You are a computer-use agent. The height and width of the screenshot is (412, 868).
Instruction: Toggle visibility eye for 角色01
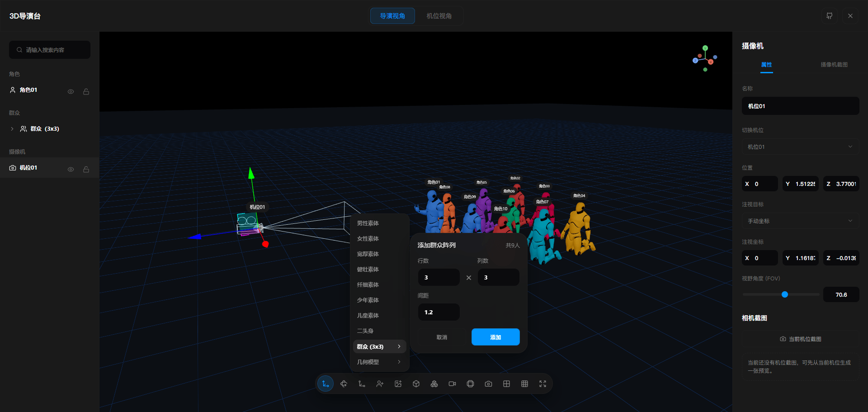click(71, 91)
